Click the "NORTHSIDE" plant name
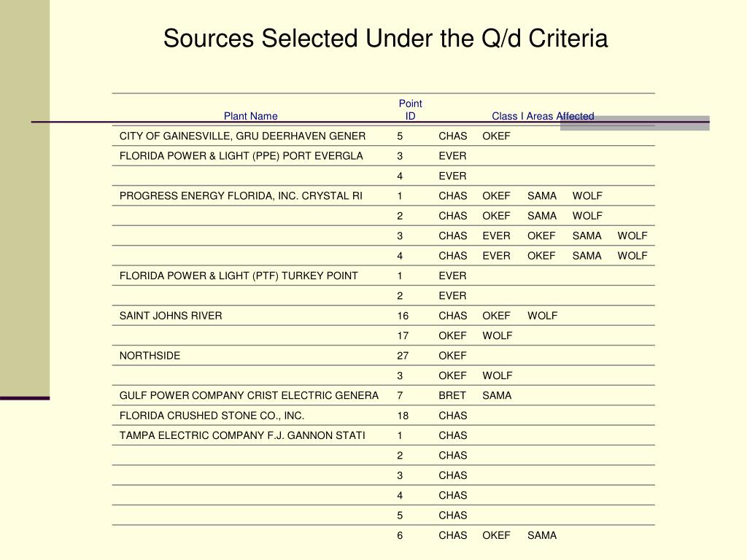747x560 pixels. [150, 356]
